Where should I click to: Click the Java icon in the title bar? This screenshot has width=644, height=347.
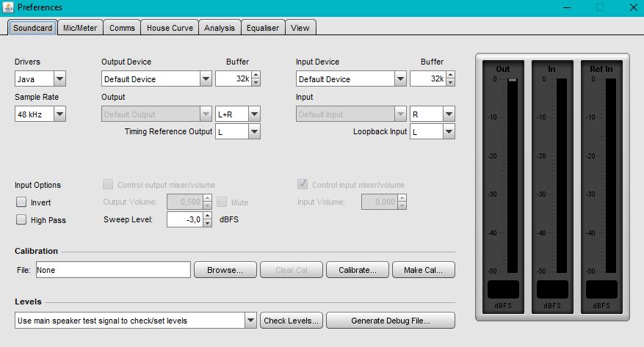(x=7, y=7)
